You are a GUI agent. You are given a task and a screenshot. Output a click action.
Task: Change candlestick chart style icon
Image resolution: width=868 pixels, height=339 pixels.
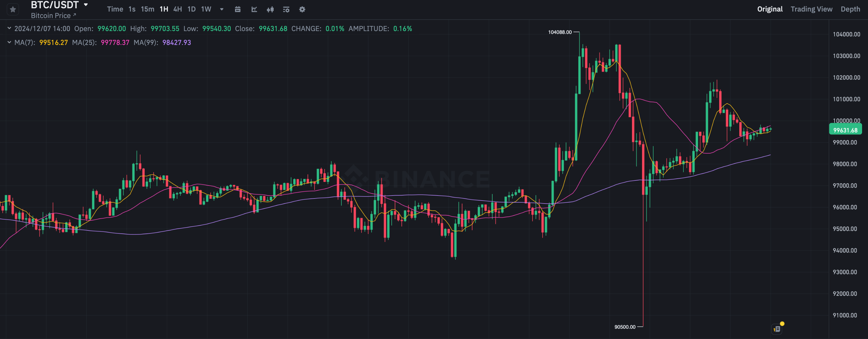point(270,9)
